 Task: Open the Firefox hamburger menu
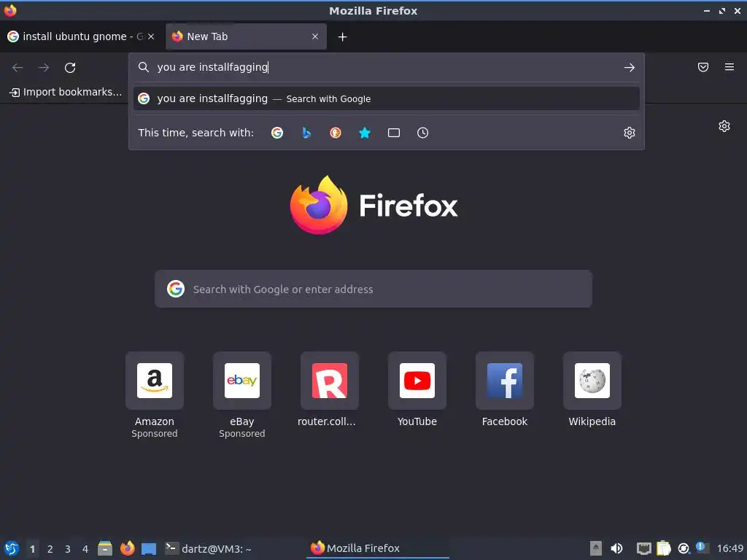coord(729,67)
